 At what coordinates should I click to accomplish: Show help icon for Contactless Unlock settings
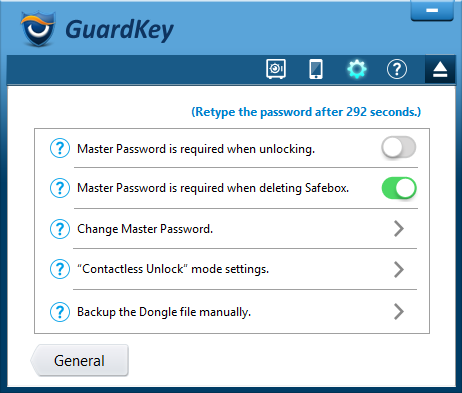click(60, 269)
